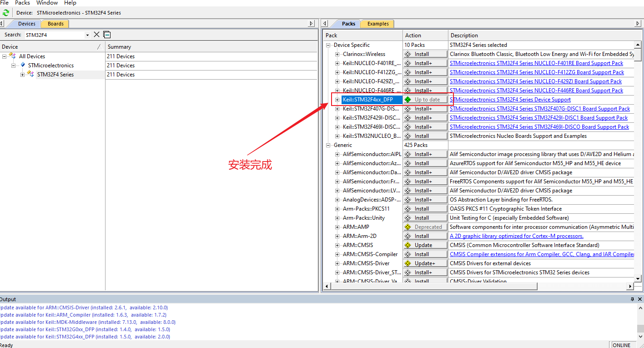Image resolution: width=644 pixels, height=348 pixels.
Task: Expand the Arm-Packs::Unity pack node
Action: [x=337, y=218]
